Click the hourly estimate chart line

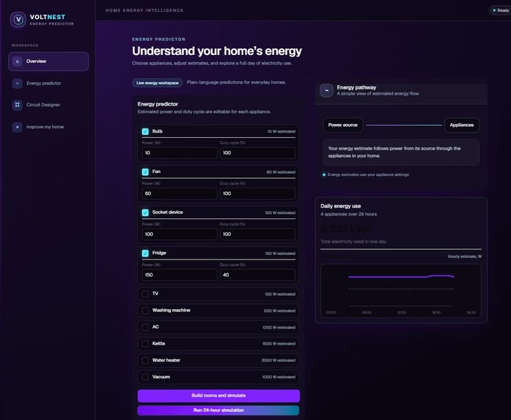pos(401,276)
